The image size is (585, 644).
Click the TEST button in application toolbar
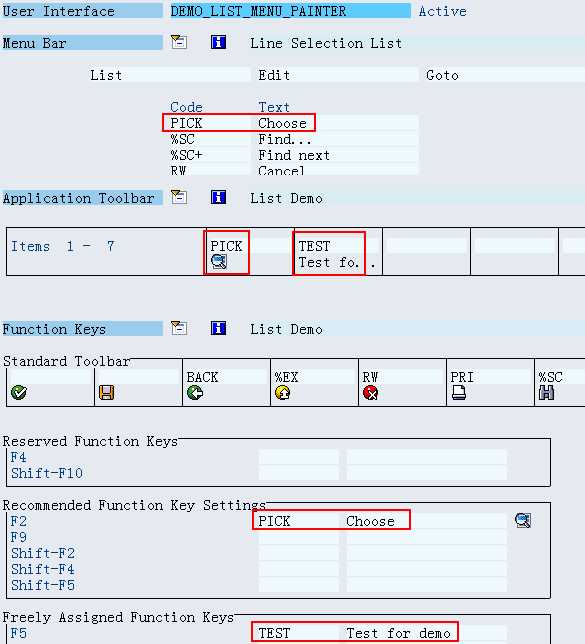(x=329, y=253)
